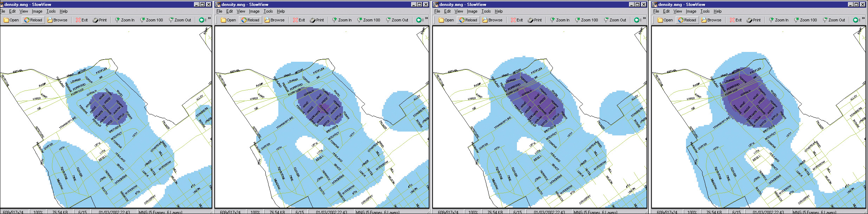The image size is (868, 214).
Task: Select Zoom 100 in the third window
Action: (x=587, y=20)
